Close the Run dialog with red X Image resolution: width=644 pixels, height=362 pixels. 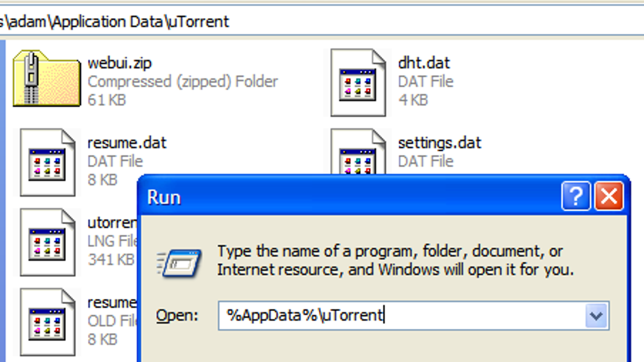pos(609,196)
